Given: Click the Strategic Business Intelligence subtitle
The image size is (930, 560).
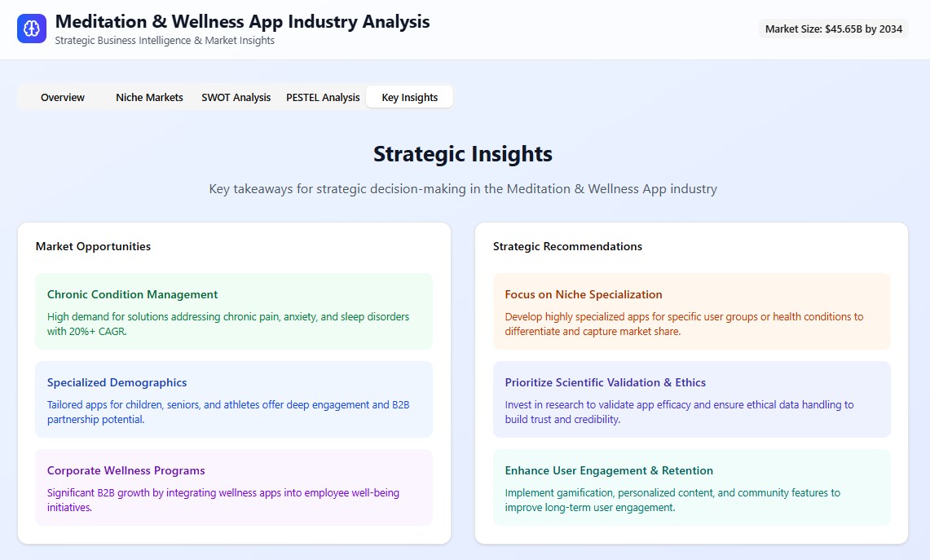Looking at the screenshot, I should click(165, 41).
